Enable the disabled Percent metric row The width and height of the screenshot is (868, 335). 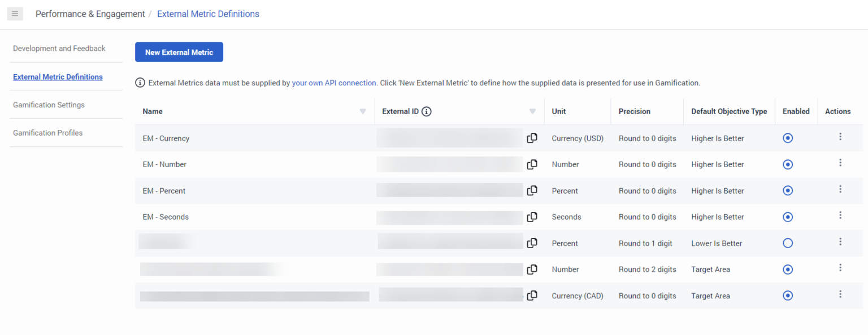(x=788, y=243)
